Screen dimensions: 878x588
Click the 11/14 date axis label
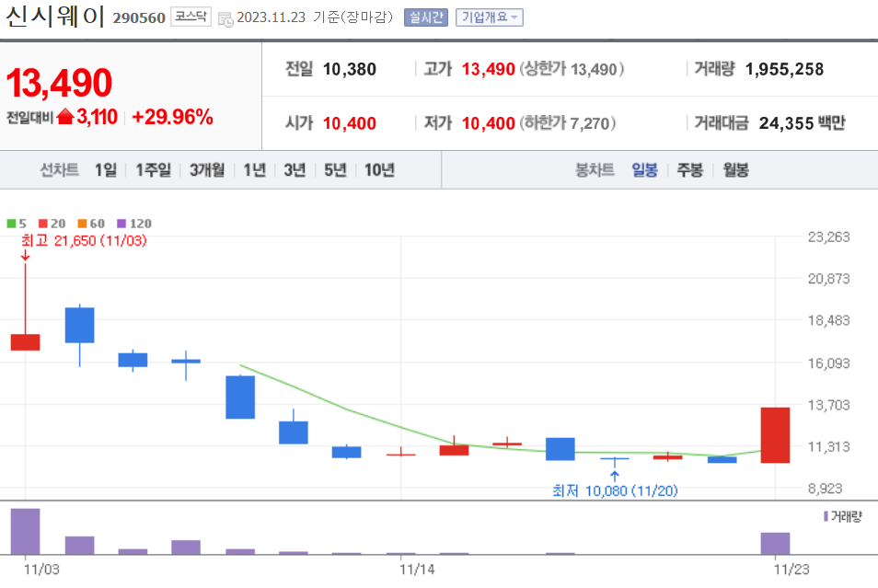click(417, 570)
